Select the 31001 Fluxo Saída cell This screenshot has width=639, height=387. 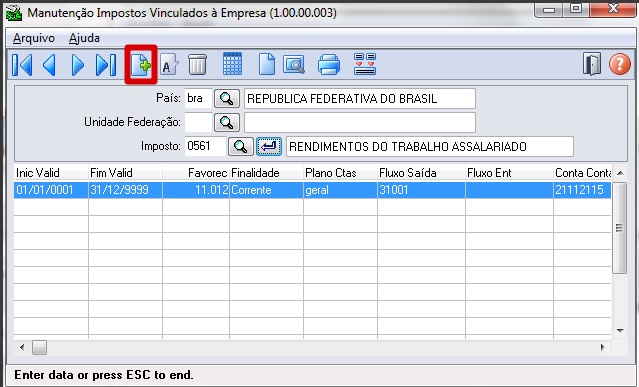421,190
